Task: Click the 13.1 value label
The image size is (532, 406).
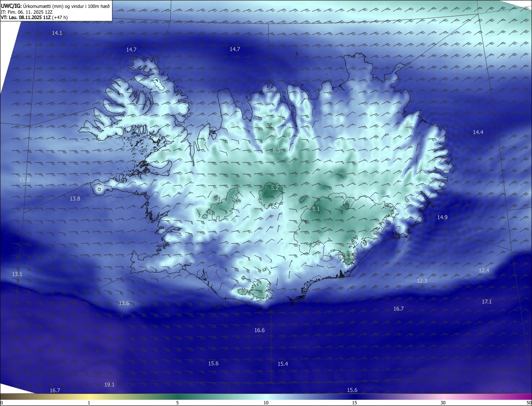Action: point(17,274)
